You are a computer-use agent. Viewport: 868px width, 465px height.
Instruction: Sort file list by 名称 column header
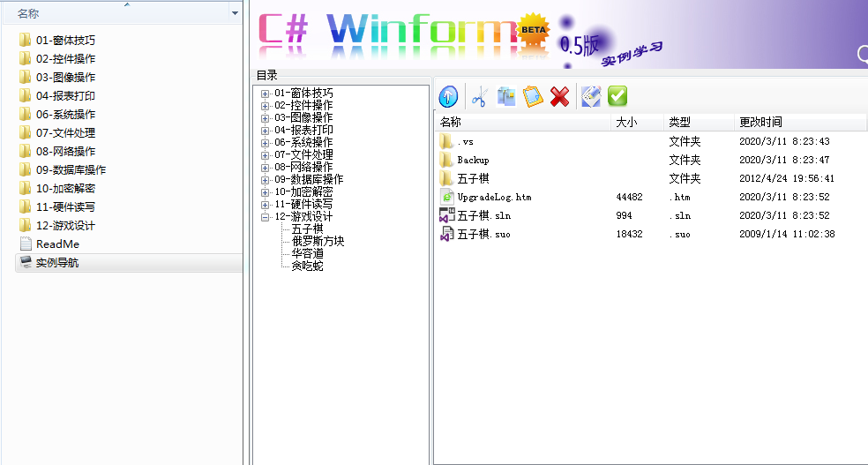click(x=525, y=123)
